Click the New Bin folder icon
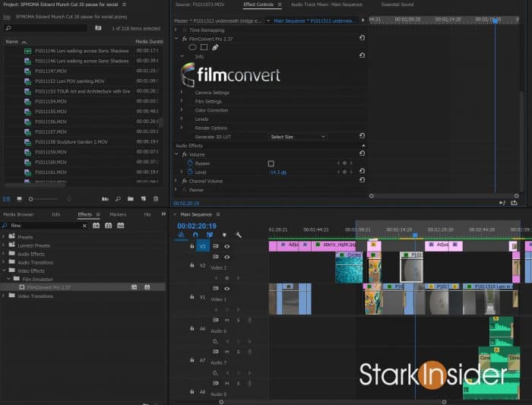 tap(130, 199)
